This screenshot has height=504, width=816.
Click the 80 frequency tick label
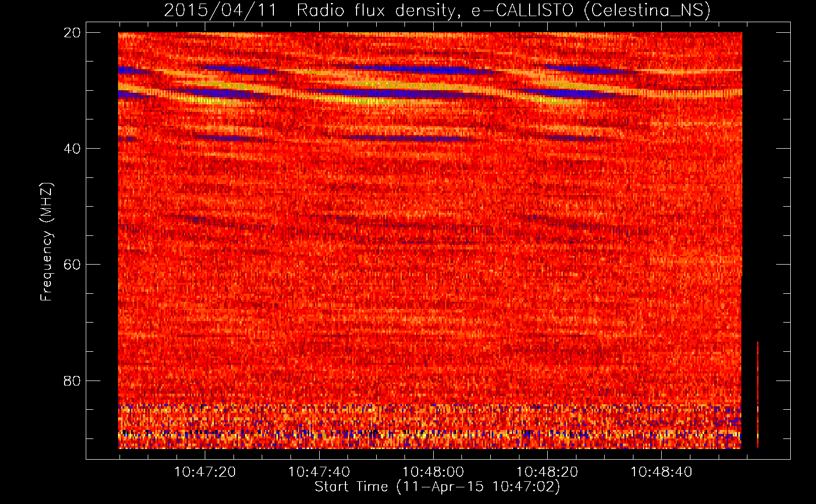pyautogui.click(x=72, y=381)
